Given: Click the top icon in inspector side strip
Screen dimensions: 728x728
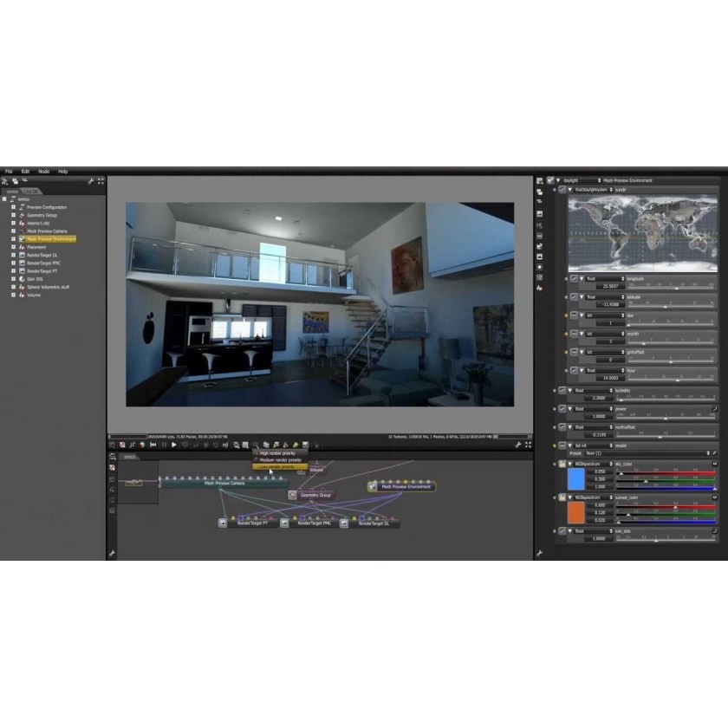Looking at the screenshot, I should click(x=539, y=180).
